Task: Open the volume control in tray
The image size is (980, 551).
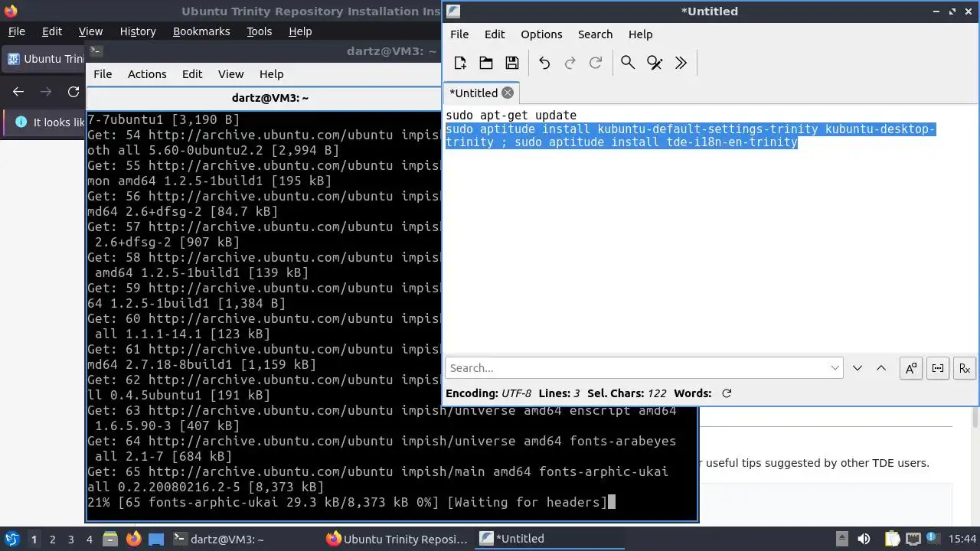Action: pos(864,539)
